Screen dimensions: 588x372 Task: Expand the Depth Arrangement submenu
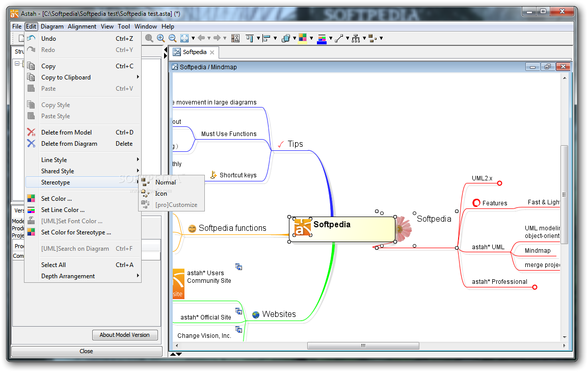coord(83,276)
